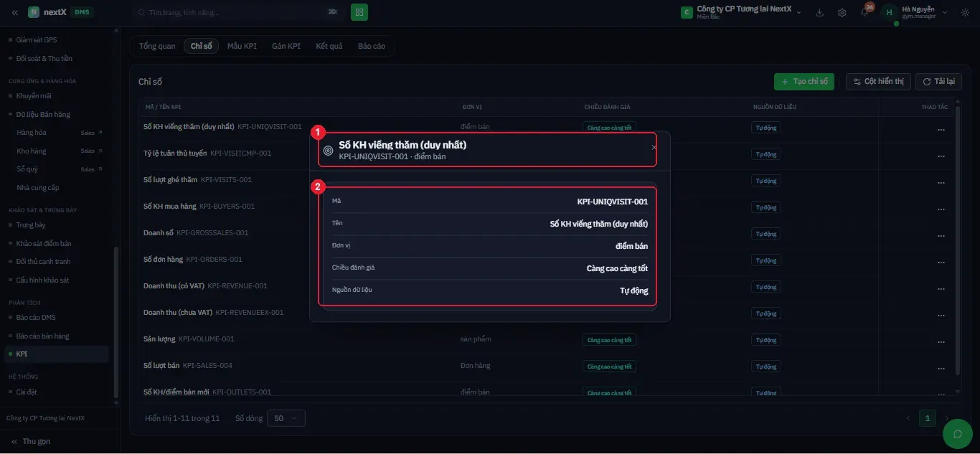Open Giám sát GPS in sidebar
980x454 pixels.
click(37, 40)
